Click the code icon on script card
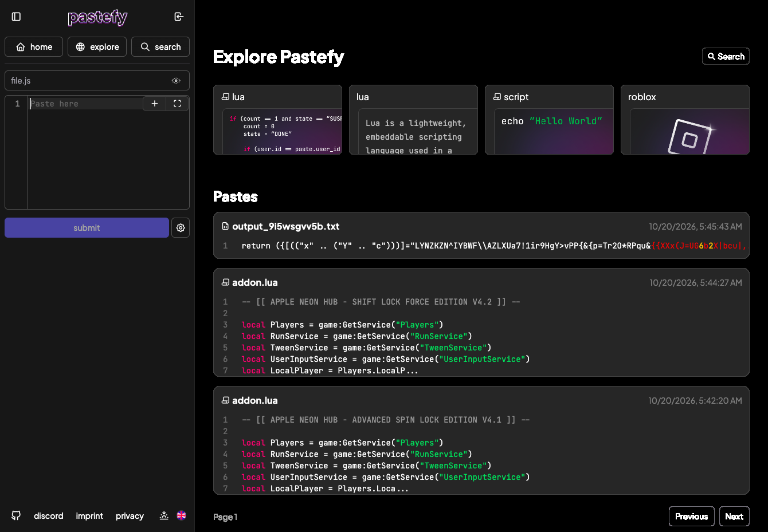 (497, 97)
